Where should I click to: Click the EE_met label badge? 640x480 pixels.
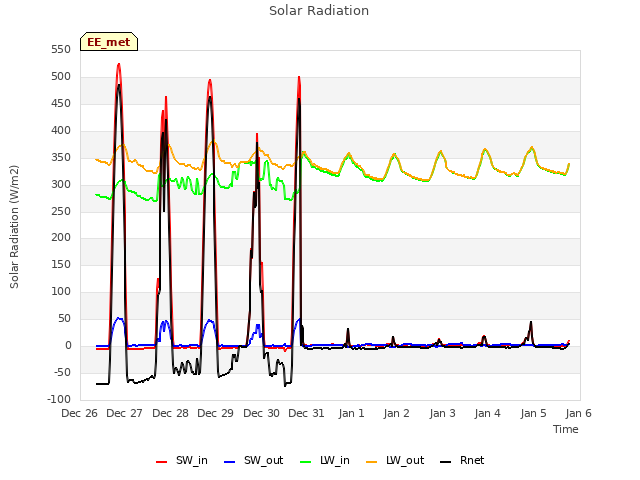click(x=109, y=42)
